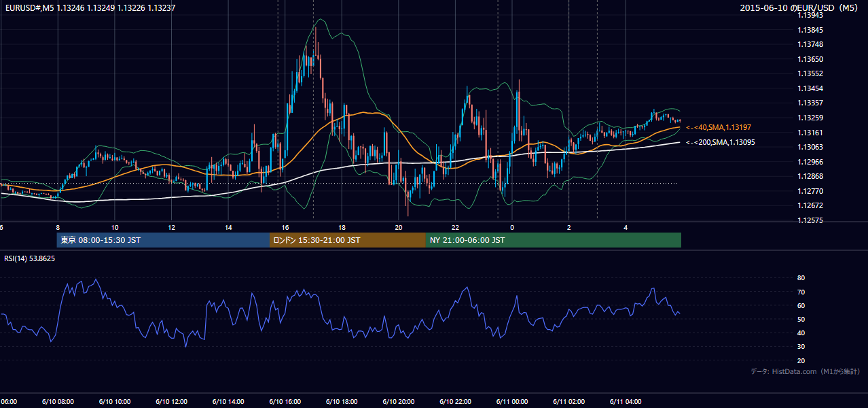Click RSI scale value 30
868x408 pixels.
pyautogui.click(x=801, y=347)
